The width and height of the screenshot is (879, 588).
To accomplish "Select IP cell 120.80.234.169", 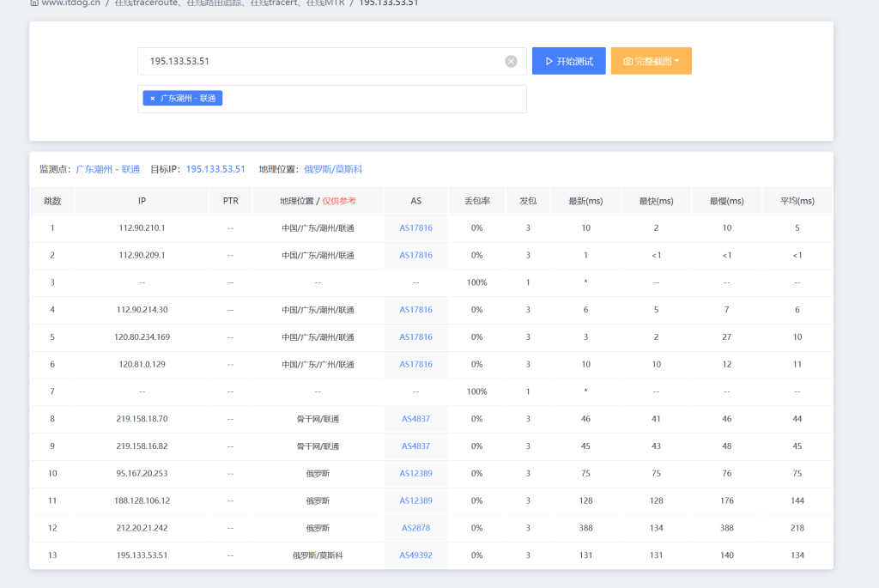I will pyautogui.click(x=142, y=336).
